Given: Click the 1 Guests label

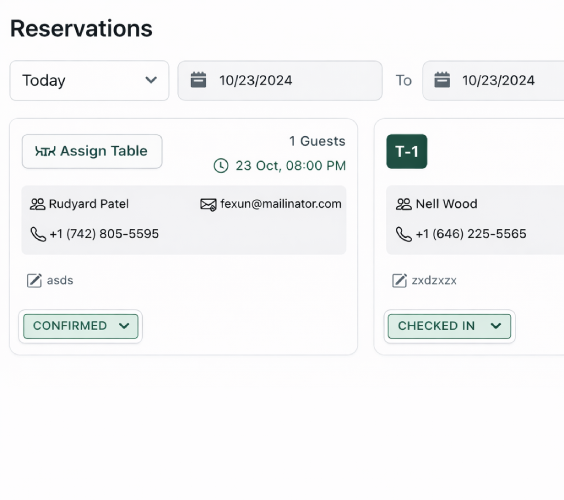Looking at the screenshot, I should [x=317, y=141].
